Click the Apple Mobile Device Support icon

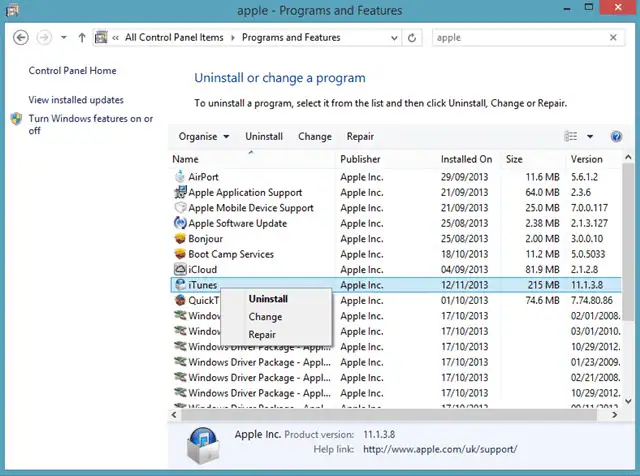[180, 207]
